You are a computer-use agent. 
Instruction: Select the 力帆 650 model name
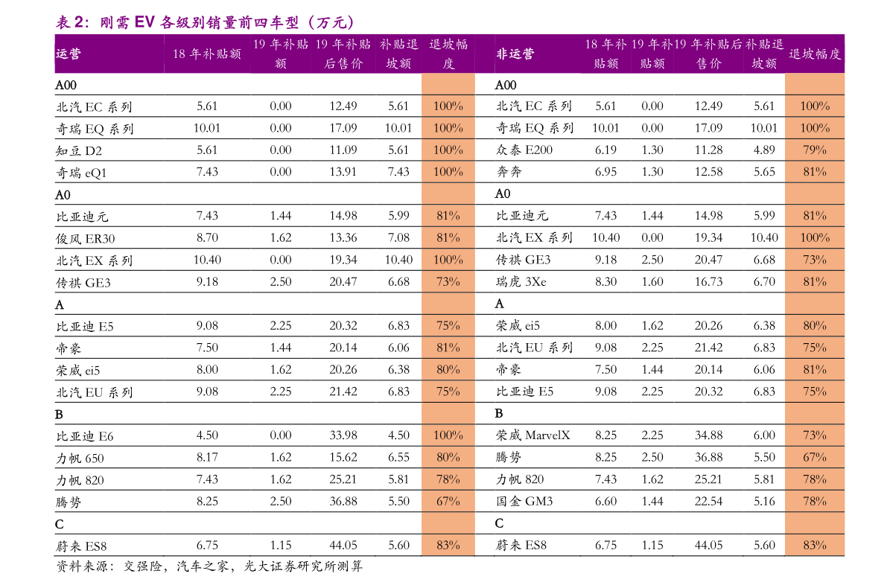[80, 458]
